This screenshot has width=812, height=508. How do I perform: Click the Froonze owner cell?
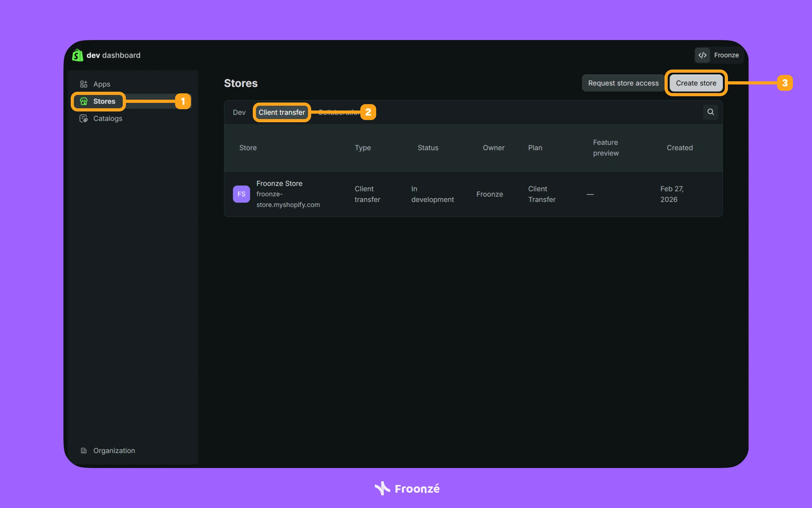point(489,194)
